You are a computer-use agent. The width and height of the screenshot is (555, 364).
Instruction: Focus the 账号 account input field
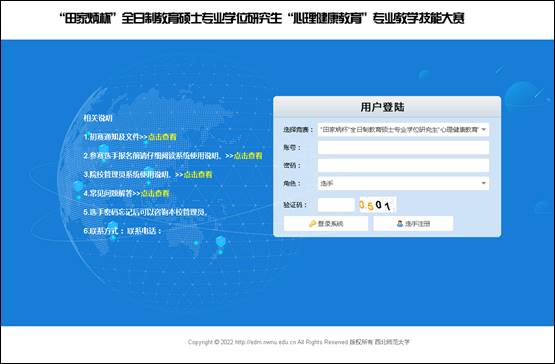(403, 147)
